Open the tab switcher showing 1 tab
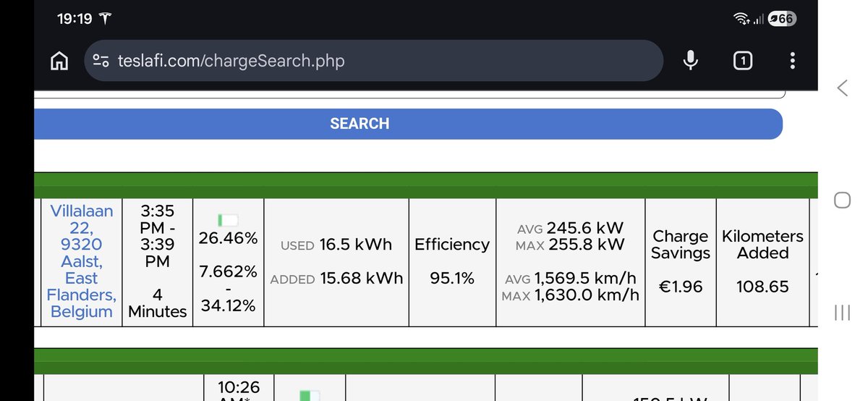Screen dimensions: 868x401 coord(742,61)
